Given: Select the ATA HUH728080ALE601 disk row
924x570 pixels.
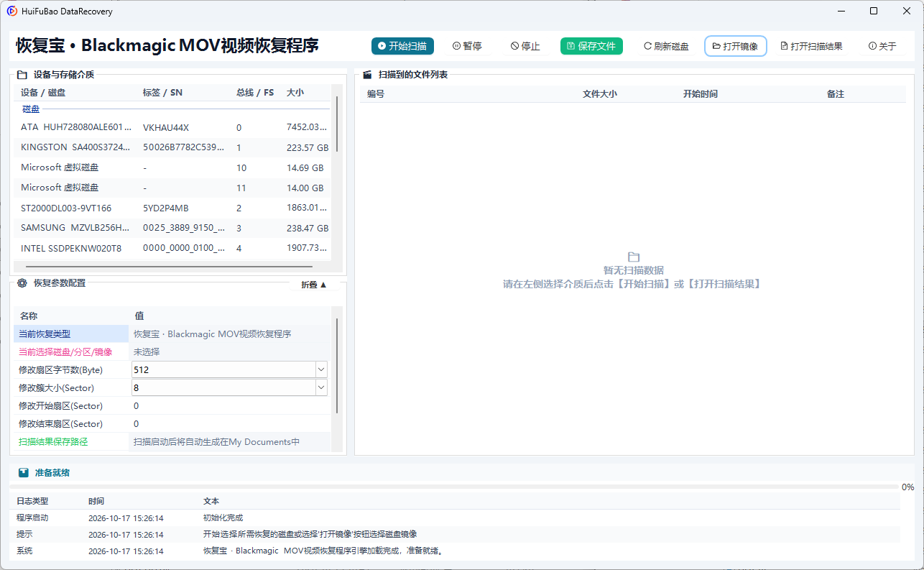Looking at the screenshot, I should point(172,127).
